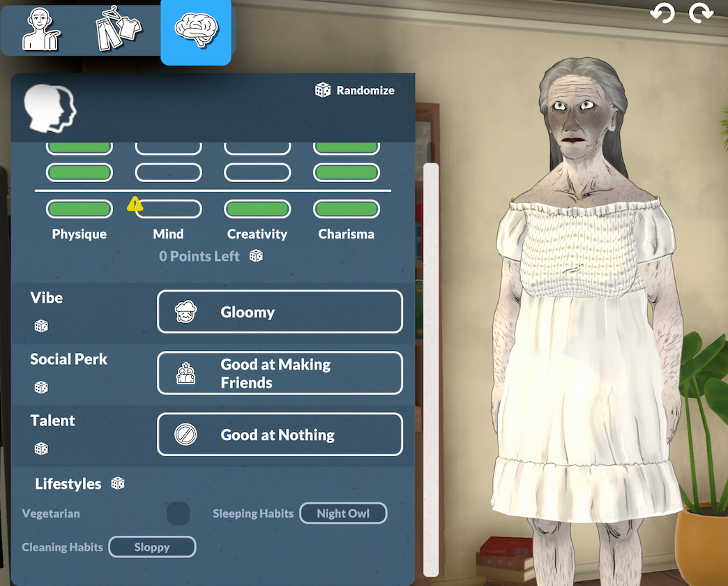
Task: Click the Mind warning triangle icon
Action: [135, 204]
